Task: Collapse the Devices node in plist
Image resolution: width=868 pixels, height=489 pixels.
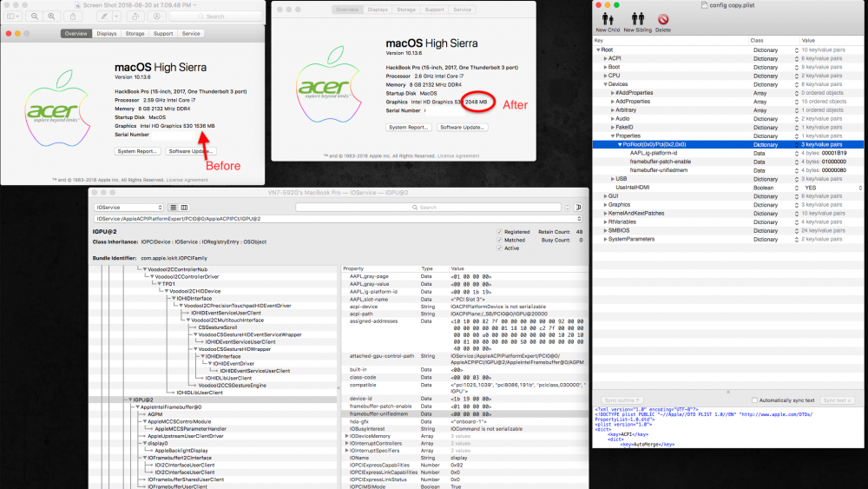Action: [605, 84]
